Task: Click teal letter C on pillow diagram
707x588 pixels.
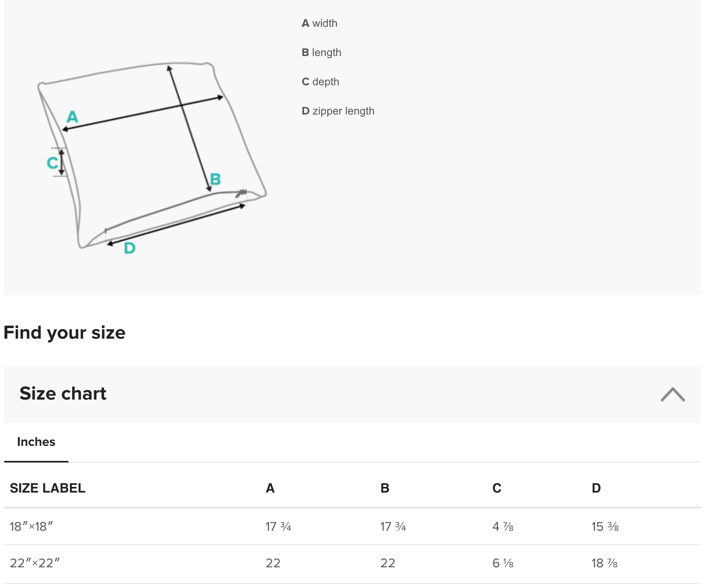Action: click(52, 163)
